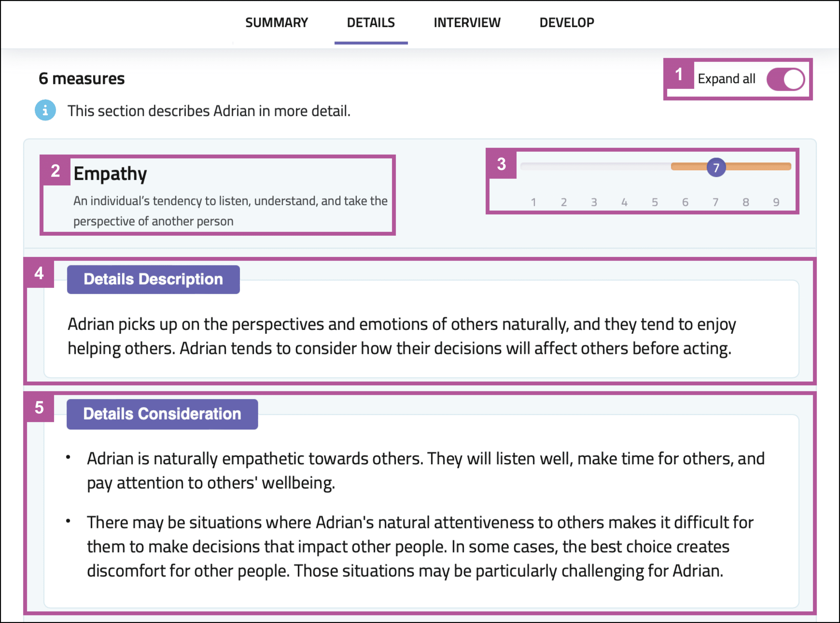Click the Details Description section header

tap(153, 279)
